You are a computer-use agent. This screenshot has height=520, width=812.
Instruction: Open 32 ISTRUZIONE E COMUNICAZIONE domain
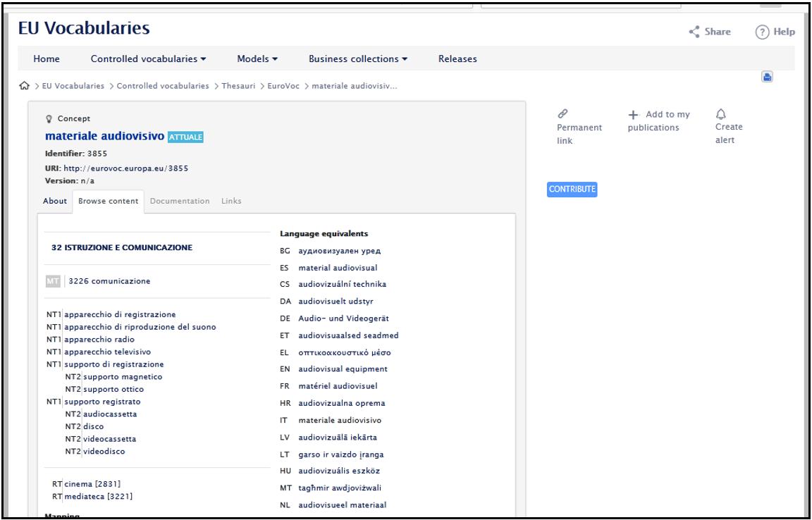[x=122, y=247]
